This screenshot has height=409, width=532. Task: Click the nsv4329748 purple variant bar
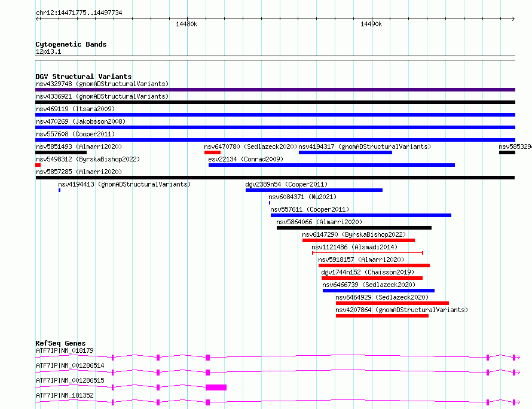[x=275, y=90]
